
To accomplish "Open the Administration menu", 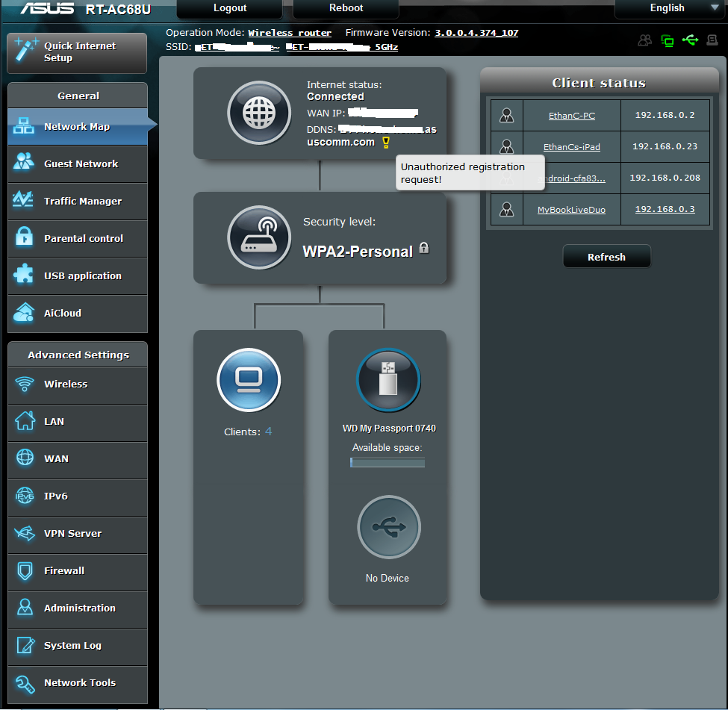I will click(x=78, y=608).
